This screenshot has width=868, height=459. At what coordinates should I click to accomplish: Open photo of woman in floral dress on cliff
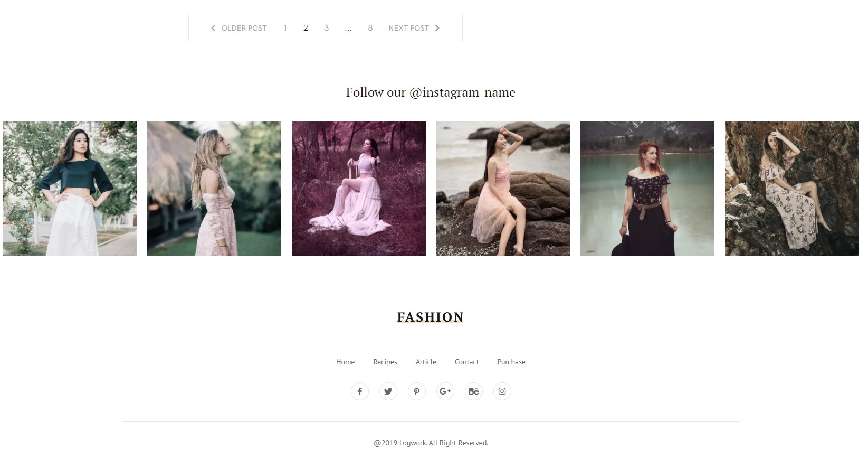point(792,189)
